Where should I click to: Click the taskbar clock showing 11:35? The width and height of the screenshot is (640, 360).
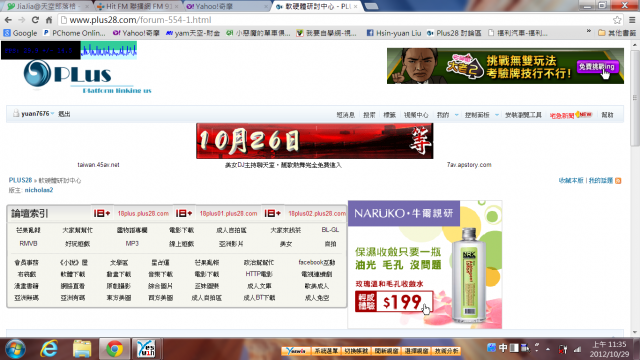click(x=609, y=349)
